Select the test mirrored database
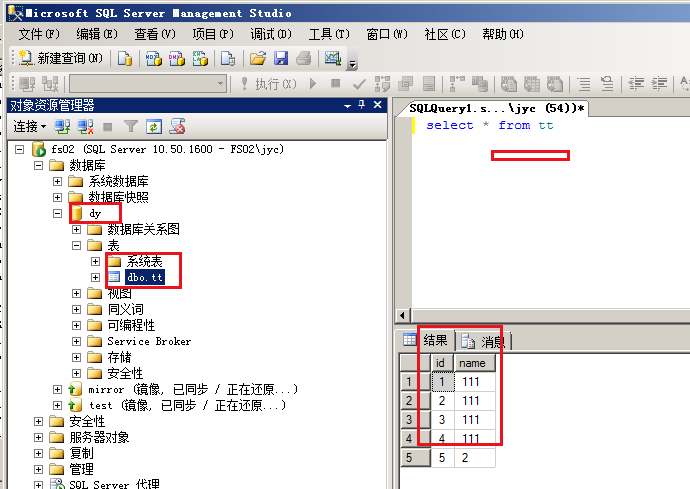The image size is (690, 489). click(x=187, y=405)
